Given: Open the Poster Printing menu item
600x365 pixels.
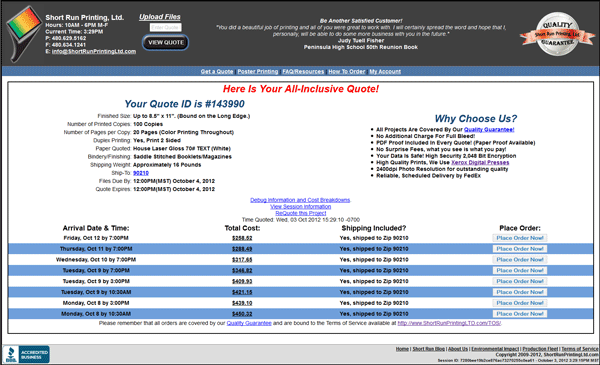Looking at the screenshot, I should coord(258,72).
